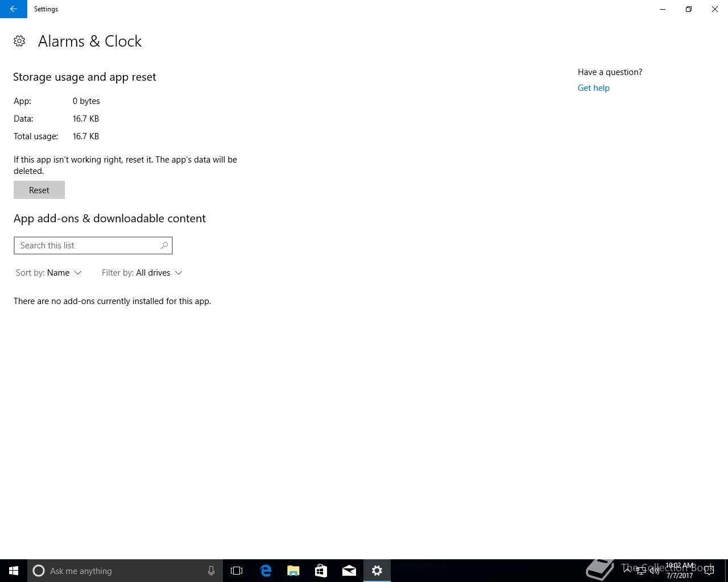The image size is (728, 582).
Task: Click the 'Have a question?' text
Action: pyautogui.click(x=610, y=72)
